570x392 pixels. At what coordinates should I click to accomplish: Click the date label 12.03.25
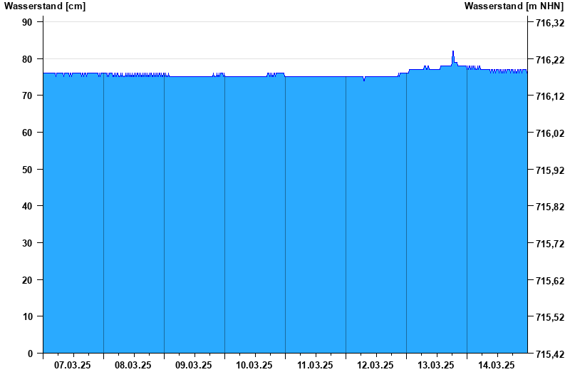click(x=375, y=365)
